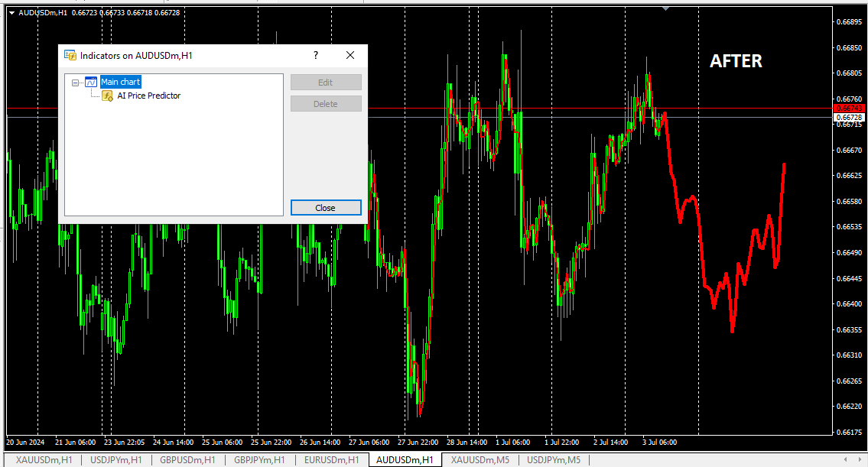Click the AI Price Predictor indicator icon
This screenshot has height=467, width=868.
pos(107,96)
